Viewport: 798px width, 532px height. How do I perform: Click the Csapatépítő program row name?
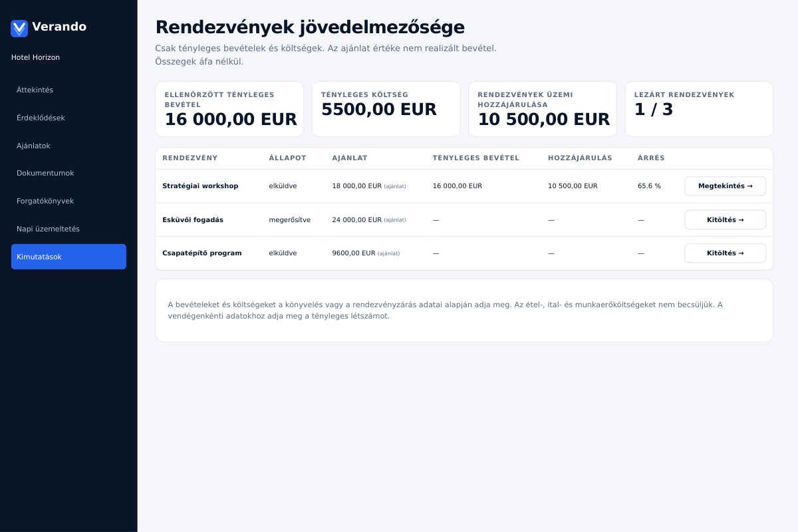coord(202,253)
